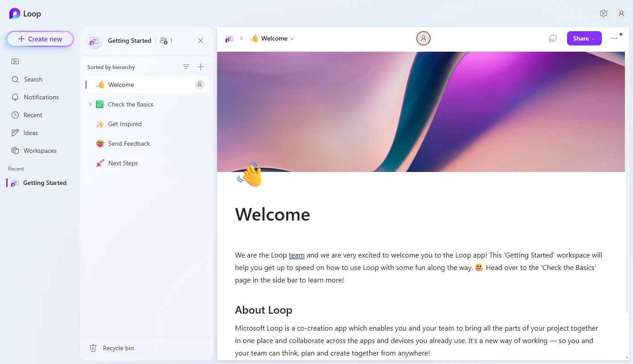Open the account profile icon
Image resolution: width=633 pixels, height=364 pixels.
click(621, 13)
